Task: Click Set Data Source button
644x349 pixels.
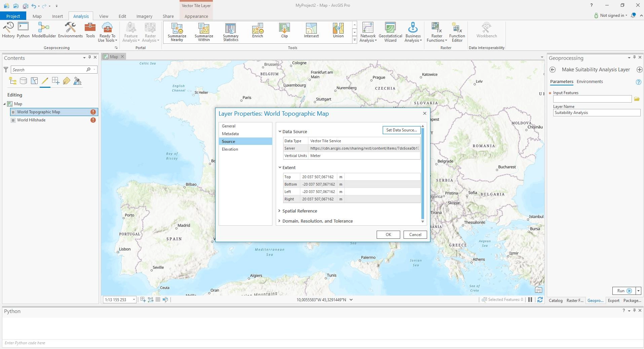Action: coord(402,130)
